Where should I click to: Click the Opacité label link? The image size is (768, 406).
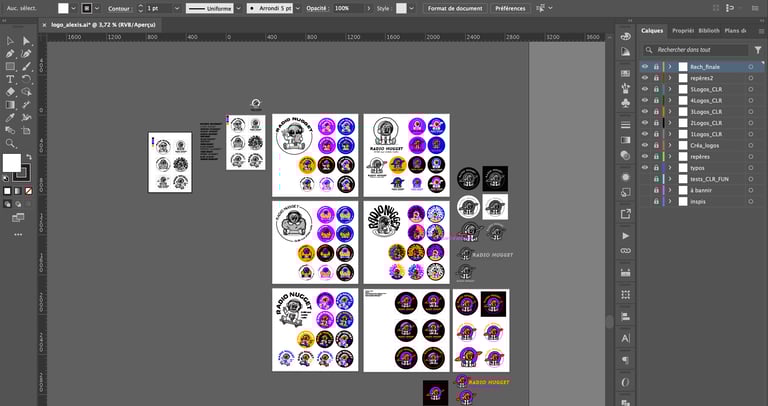[x=318, y=9]
